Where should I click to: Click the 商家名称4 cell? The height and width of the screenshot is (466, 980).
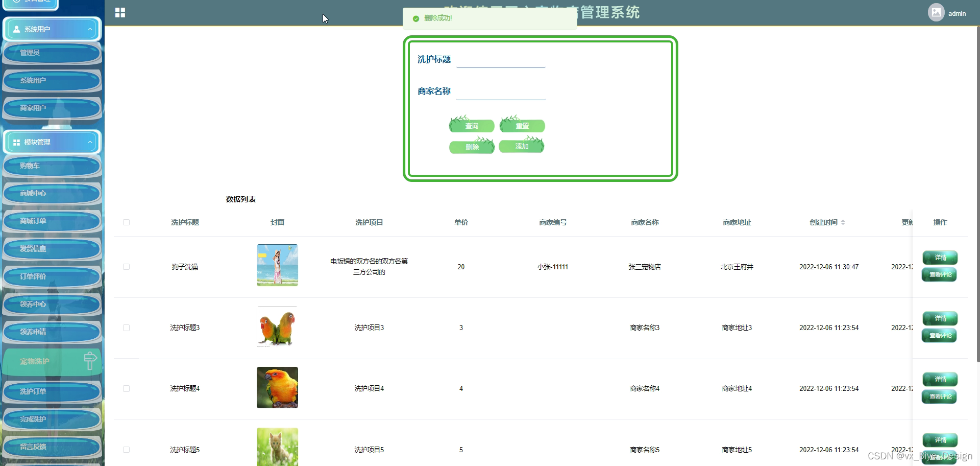(x=645, y=388)
